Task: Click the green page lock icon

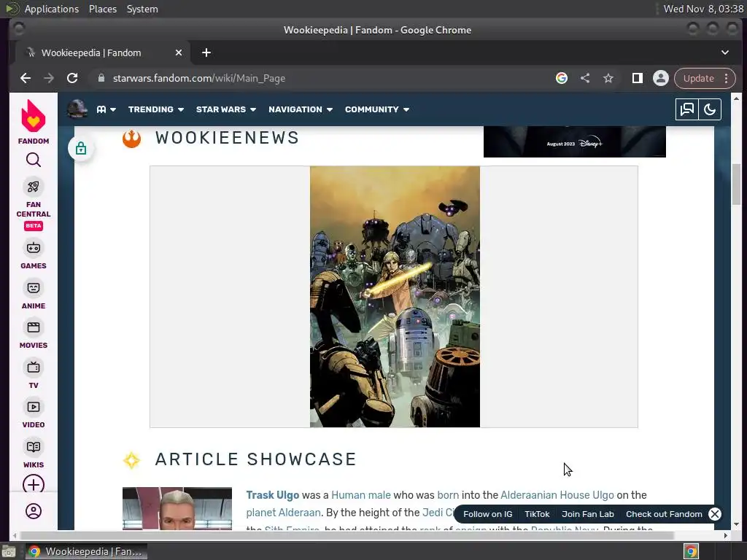Action: coord(81,149)
